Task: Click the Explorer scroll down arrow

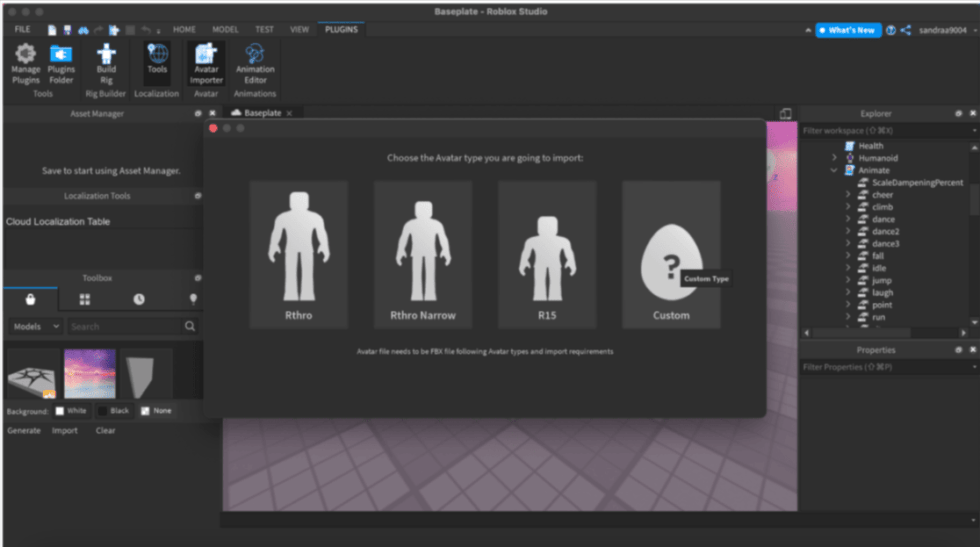Action: 974,323
